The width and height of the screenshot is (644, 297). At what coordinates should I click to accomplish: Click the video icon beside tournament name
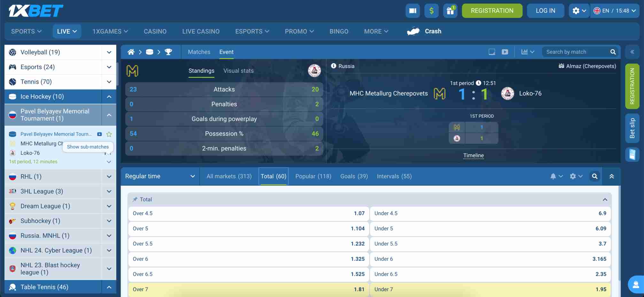(99, 134)
